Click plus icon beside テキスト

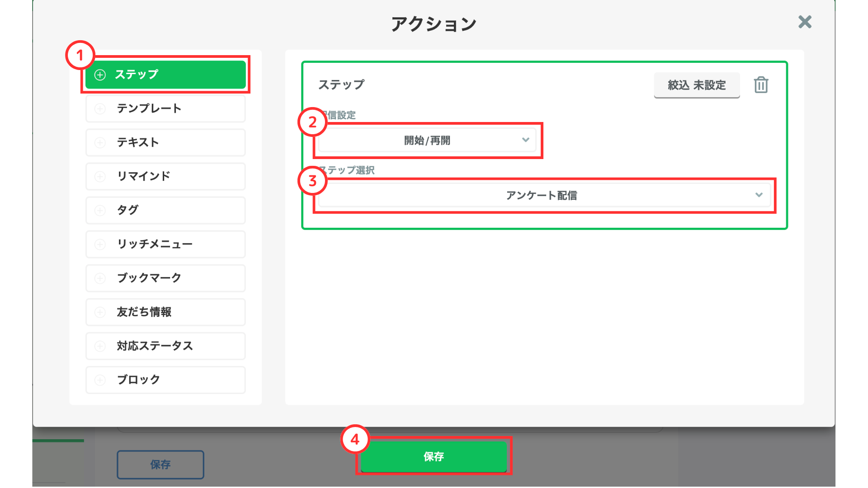point(100,143)
